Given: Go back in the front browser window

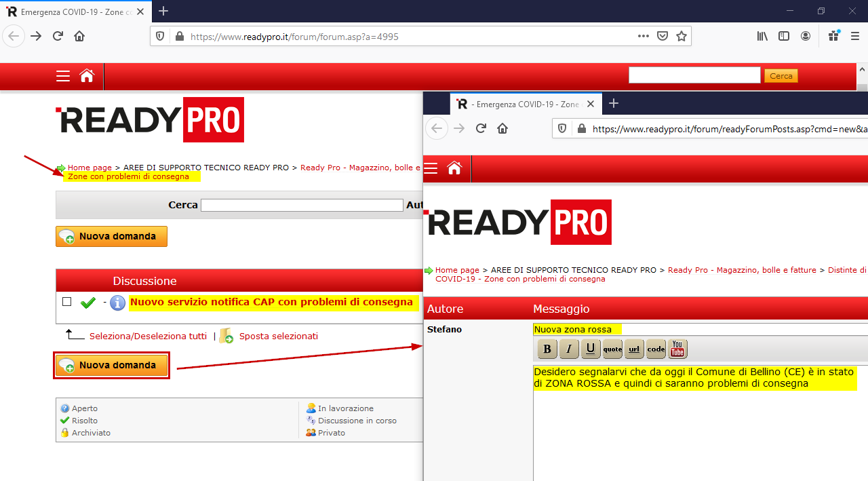Looking at the screenshot, I should pyautogui.click(x=437, y=128).
